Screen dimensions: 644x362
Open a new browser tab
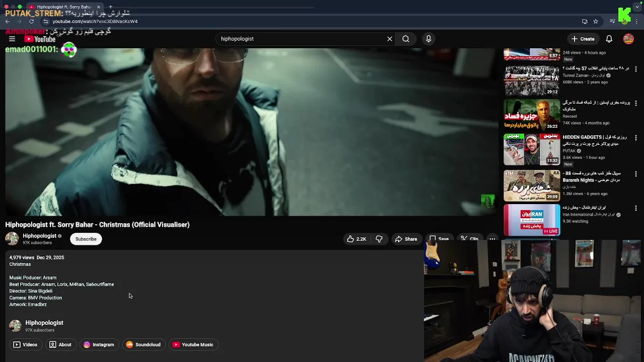point(111,7)
